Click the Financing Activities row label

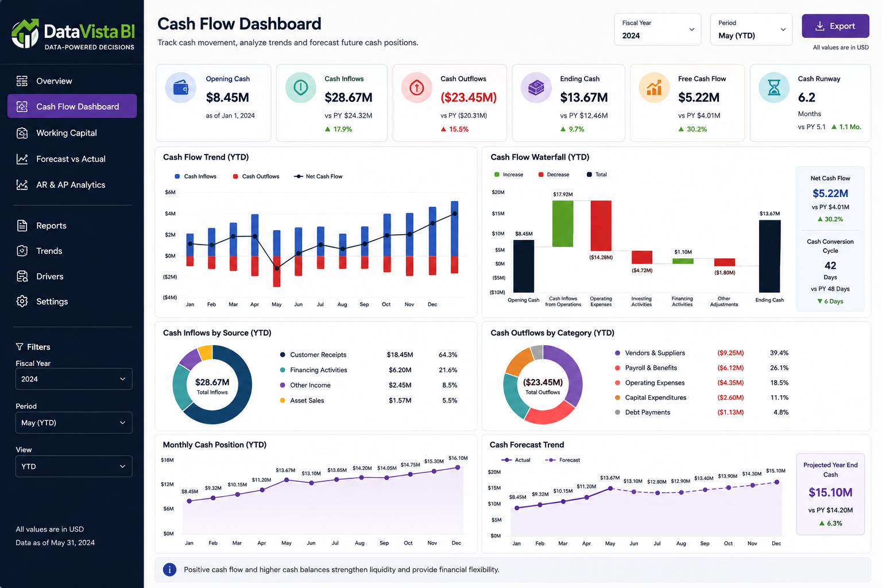click(319, 370)
